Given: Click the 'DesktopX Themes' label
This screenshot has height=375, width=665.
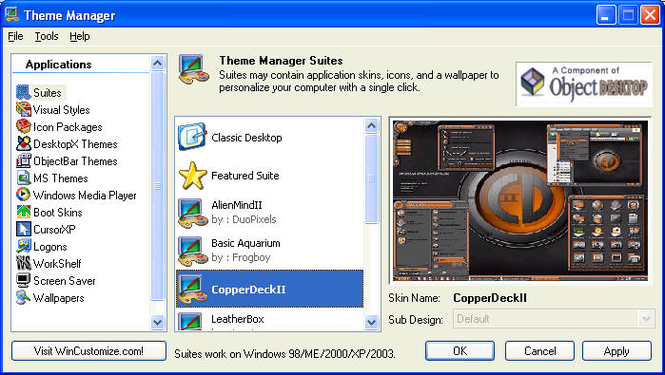Looking at the screenshot, I should (75, 144).
